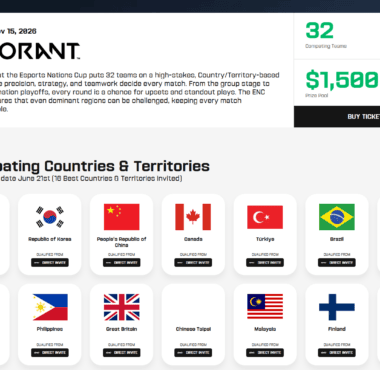Image resolution: width=380 pixels, height=370 pixels.
Task: Click Direct Invite badge under Brazil
Action: click(337, 263)
